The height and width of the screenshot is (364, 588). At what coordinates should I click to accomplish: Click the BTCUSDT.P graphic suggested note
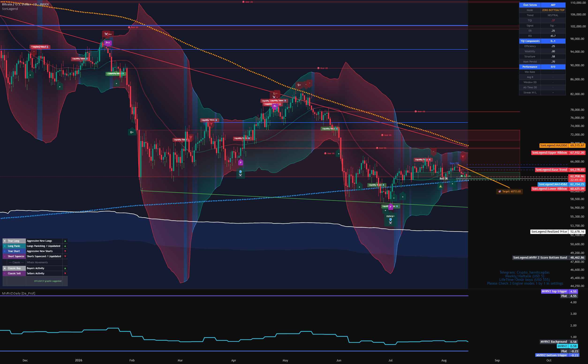coord(48,281)
